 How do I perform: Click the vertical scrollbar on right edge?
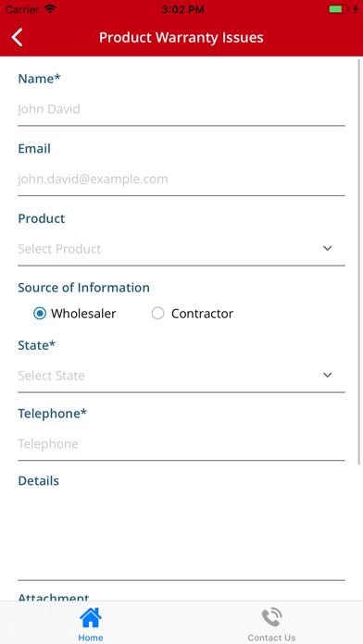[x=359, y=262]
